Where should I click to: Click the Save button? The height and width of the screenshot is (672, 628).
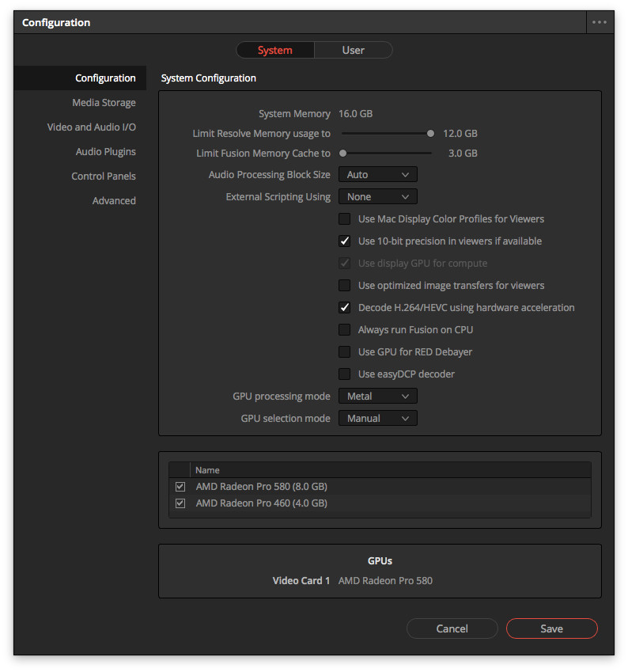[552, 628]
